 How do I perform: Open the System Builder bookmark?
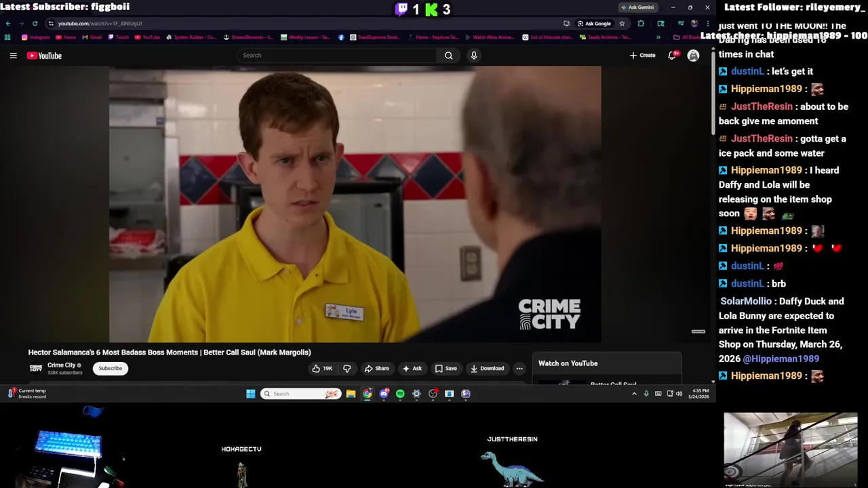(x=191, y=37)
